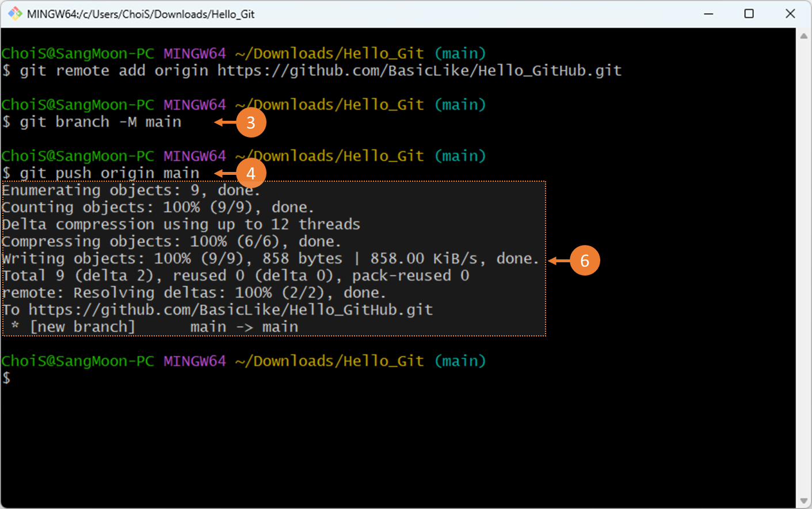
Task: Click the 'git remote add origin' command line
Action: (x=311, y=71)
